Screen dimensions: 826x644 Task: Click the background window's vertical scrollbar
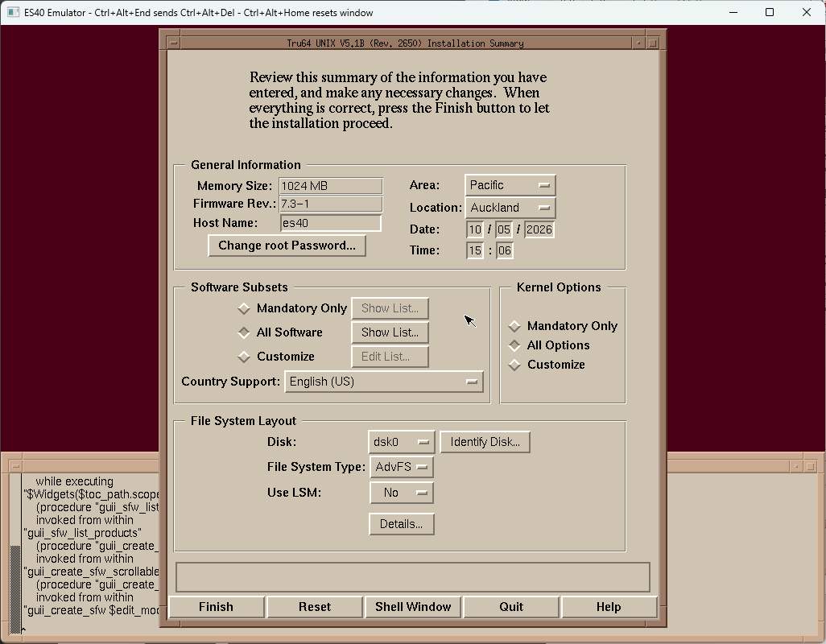[15, 553]
